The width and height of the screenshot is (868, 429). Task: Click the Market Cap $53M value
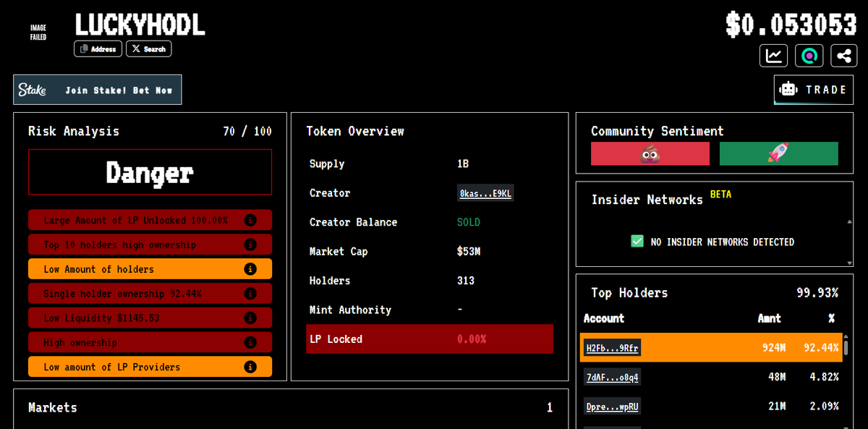pyautogui.click(x=469, y=251)
